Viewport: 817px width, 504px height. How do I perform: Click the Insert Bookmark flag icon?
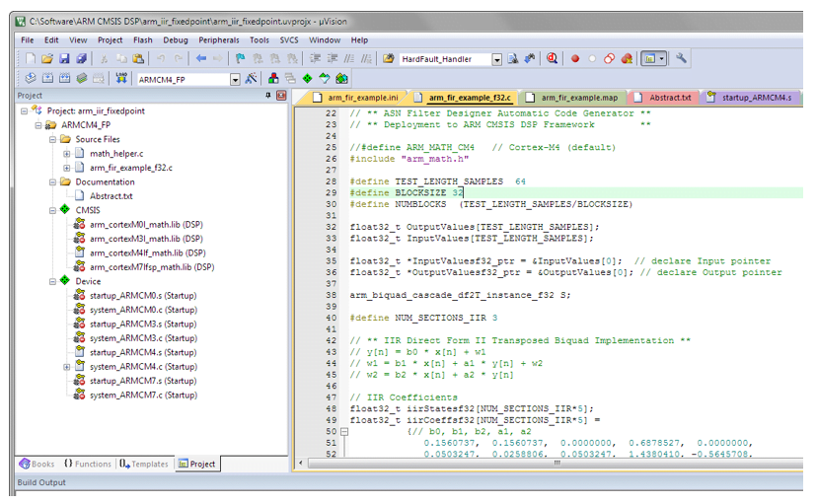tap(240, 59)
